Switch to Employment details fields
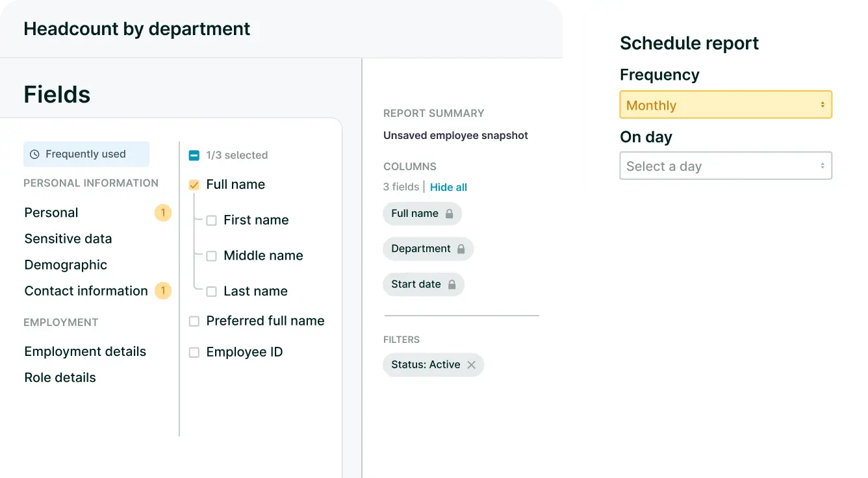The width and height of the screenshot is (868, 478). click(x=85, y=351)
